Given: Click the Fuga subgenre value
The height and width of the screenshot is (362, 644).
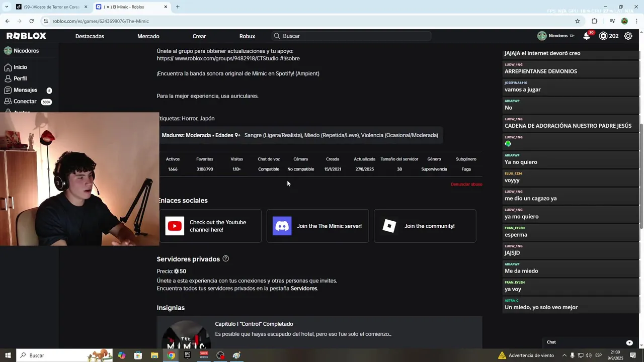Looking at the screenshot, I should pos(466,169).
